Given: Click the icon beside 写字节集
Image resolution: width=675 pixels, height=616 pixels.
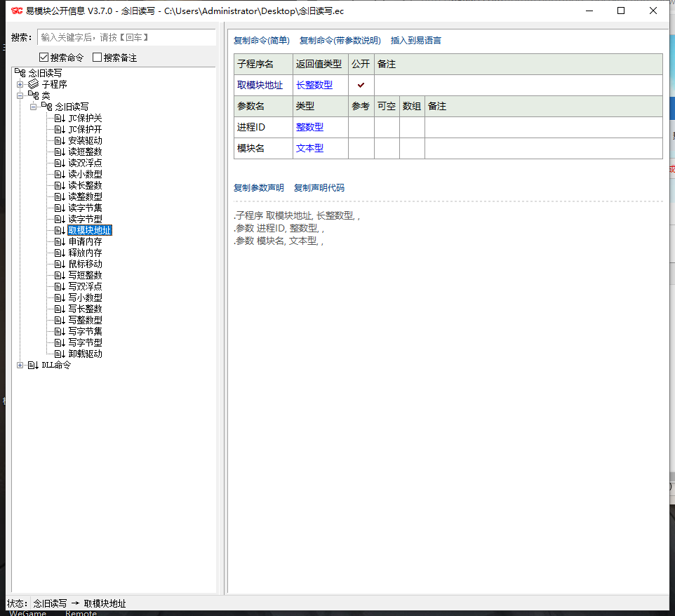Looking at the screenshot, I should [60, 331].
